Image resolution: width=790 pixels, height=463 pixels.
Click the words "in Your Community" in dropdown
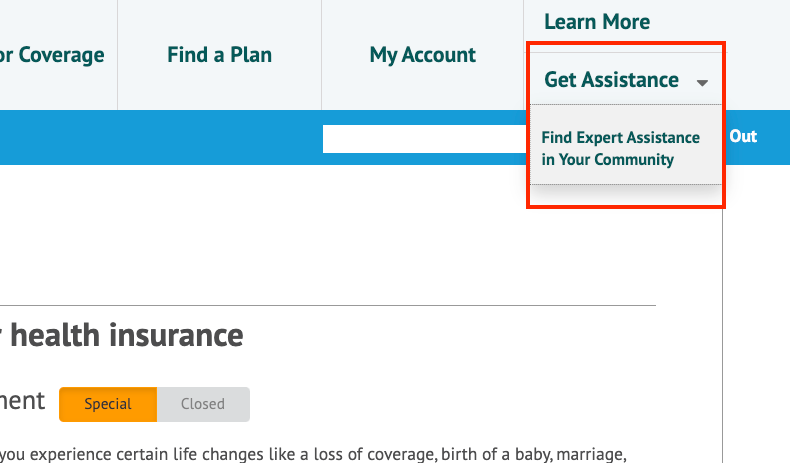607,159
